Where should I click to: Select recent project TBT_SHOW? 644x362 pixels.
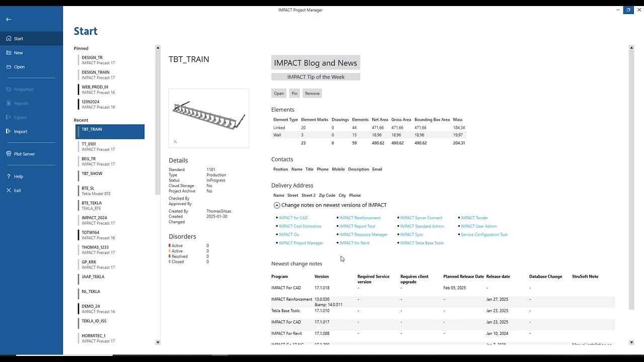click(110, 176)
